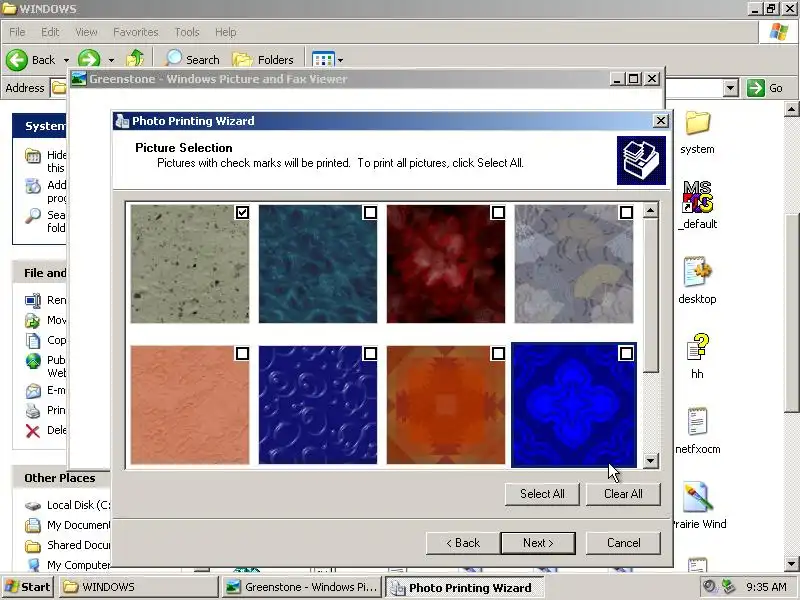Switch to Greenstone Picture Viewer taskbar button
The height and width of the screenshot is (600, 800).
[x=303, y=587]
